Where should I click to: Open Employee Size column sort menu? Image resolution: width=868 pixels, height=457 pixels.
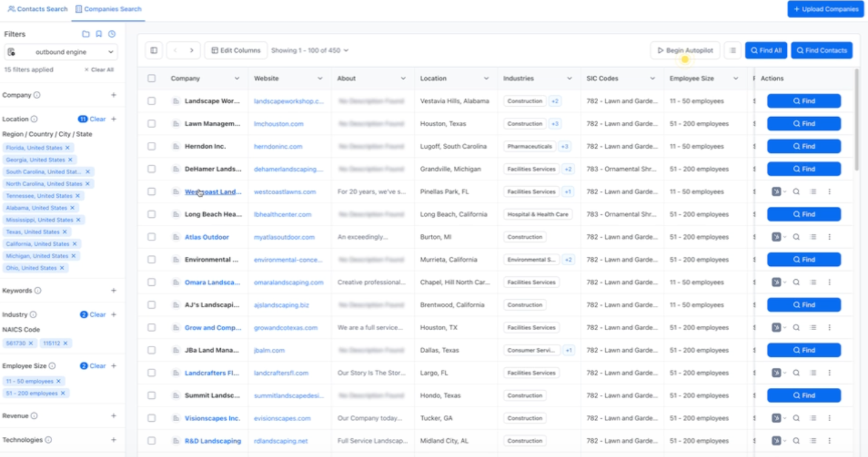click(x=735, y=78)
